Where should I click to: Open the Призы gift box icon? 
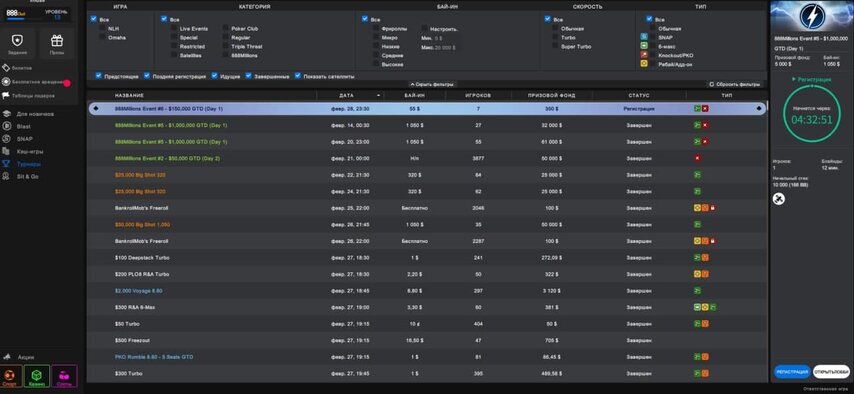pos(57,41)
